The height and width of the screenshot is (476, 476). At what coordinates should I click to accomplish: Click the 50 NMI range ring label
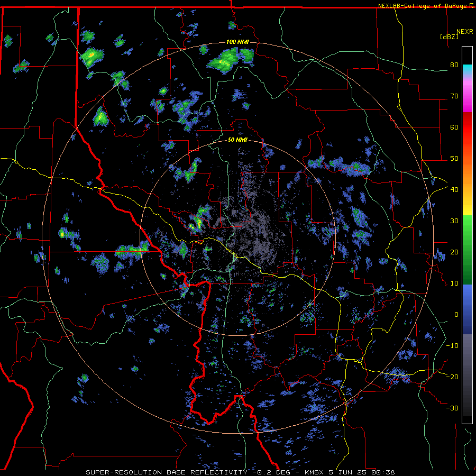click(237, 140)
